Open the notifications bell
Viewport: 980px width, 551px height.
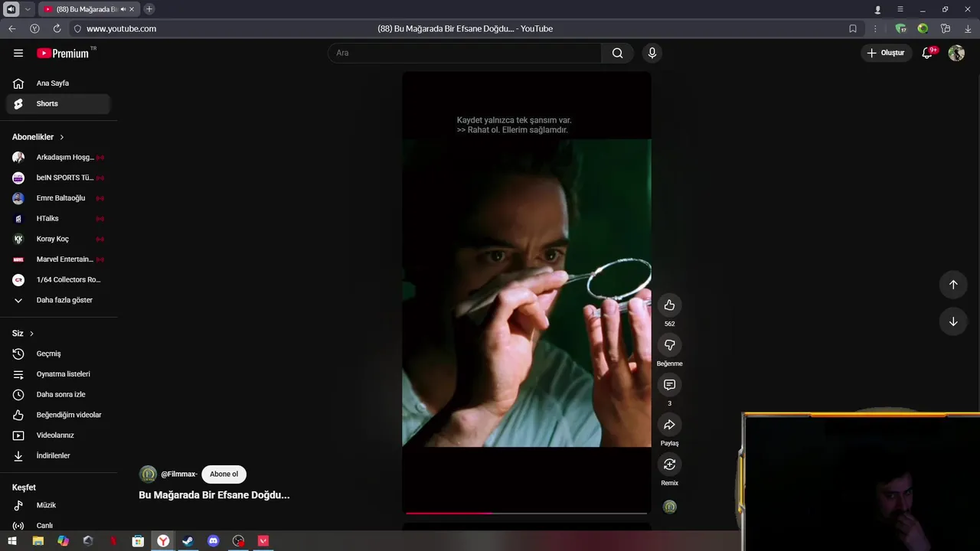pos(927,53)
